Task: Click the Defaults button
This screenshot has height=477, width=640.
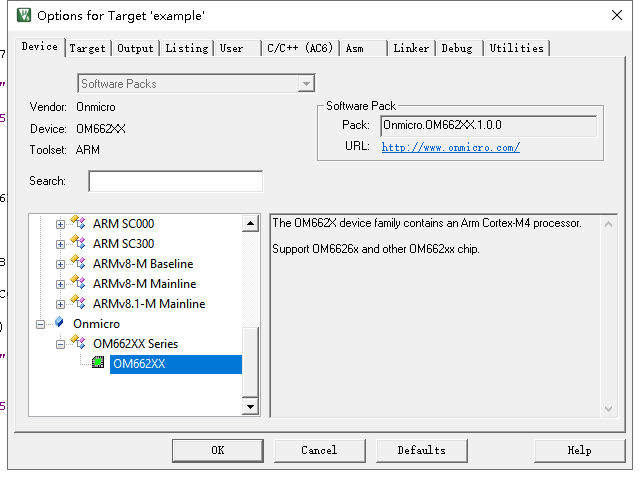Action: pyautogui.click(x=422, y=450)
